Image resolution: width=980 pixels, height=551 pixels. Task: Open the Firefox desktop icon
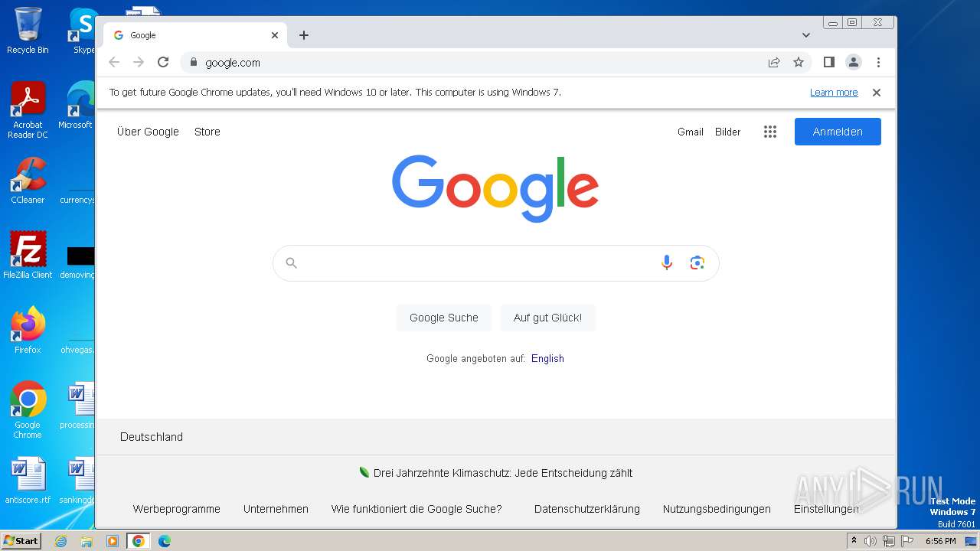[28, 331]
